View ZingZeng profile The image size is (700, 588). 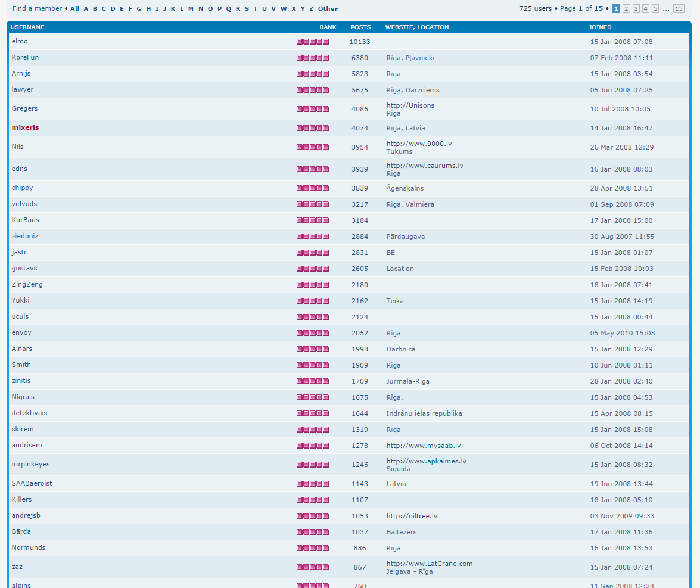(27, 284)
